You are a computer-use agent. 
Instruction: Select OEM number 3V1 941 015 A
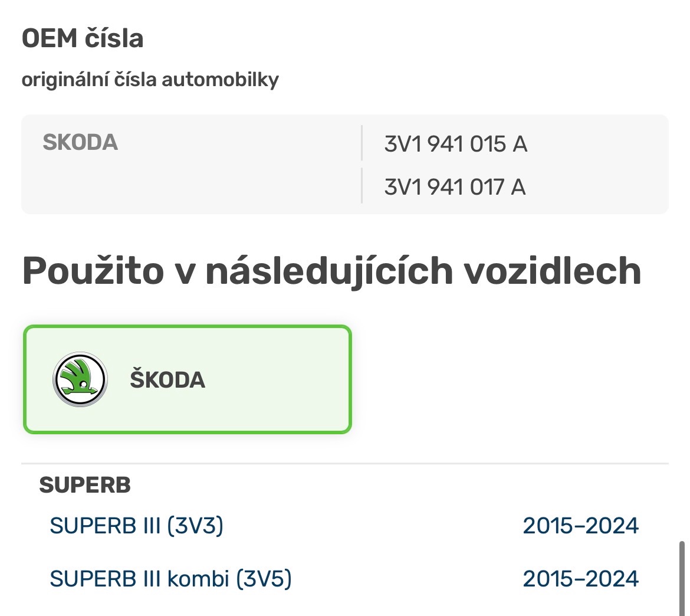[x=457, y=143]
